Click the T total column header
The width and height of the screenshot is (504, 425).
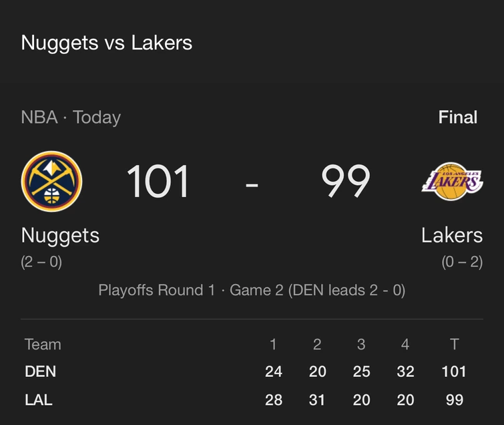click(x=454, y=344)
